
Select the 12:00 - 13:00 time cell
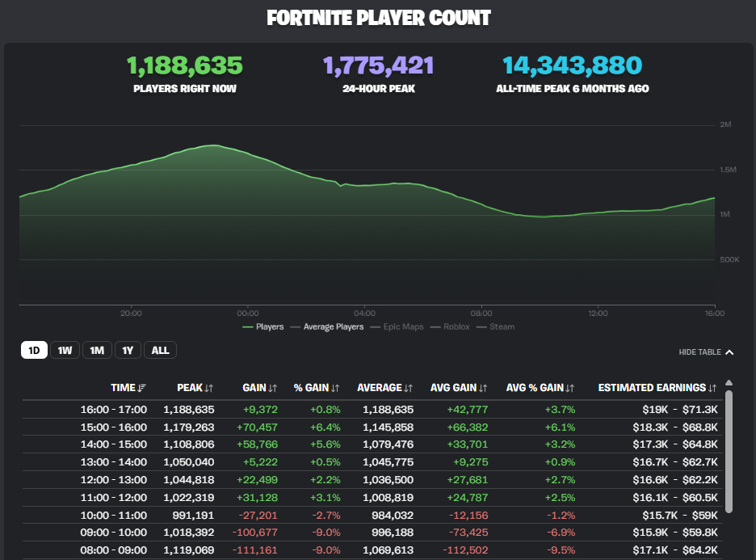pos(114,480)
